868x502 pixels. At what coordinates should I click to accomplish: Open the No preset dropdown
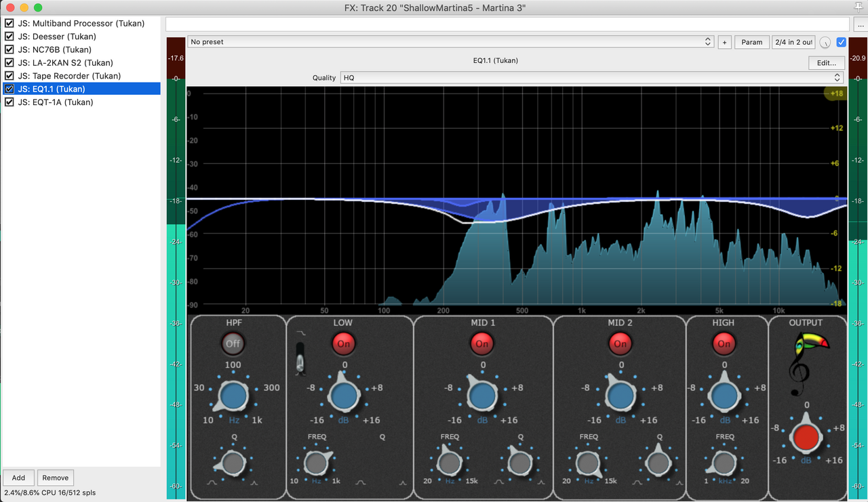coord(450,42)
